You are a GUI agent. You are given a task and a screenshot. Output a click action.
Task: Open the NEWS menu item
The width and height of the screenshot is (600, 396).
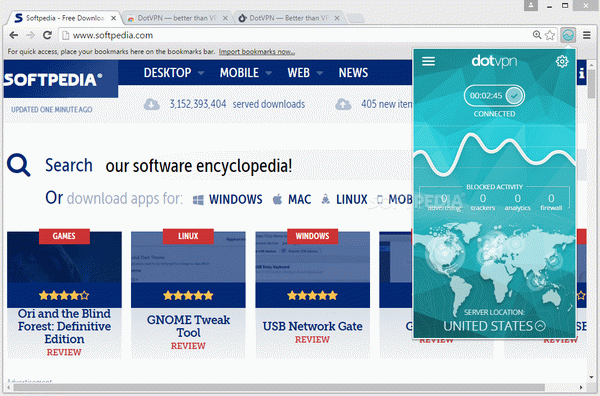click(353, 73)
